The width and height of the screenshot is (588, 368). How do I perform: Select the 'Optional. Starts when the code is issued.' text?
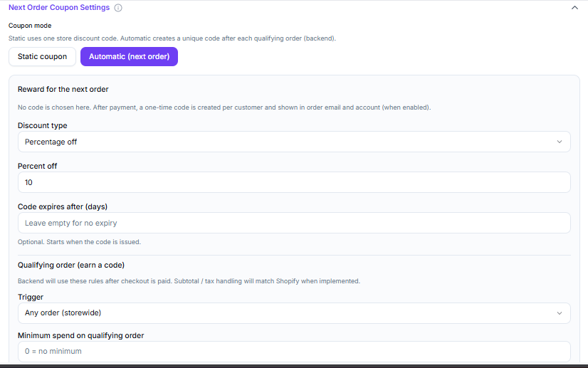pyautogui.click(x=79, y=242)
